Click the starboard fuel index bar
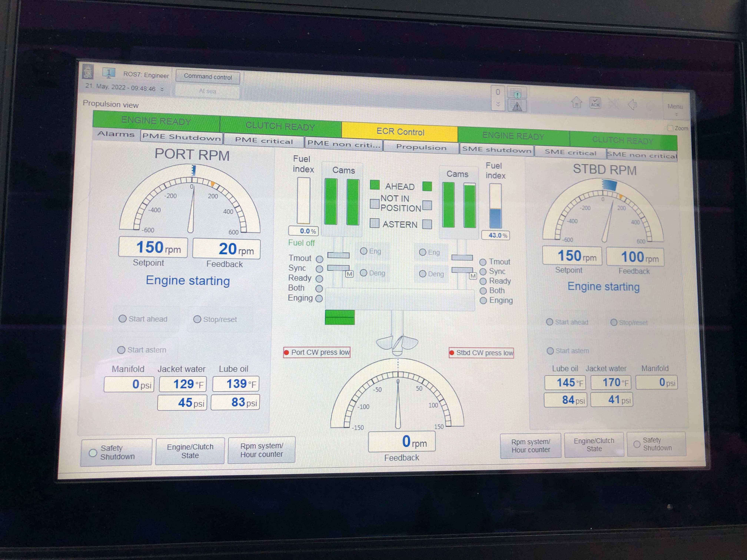The image size is (747, 560). pos(495,206)
